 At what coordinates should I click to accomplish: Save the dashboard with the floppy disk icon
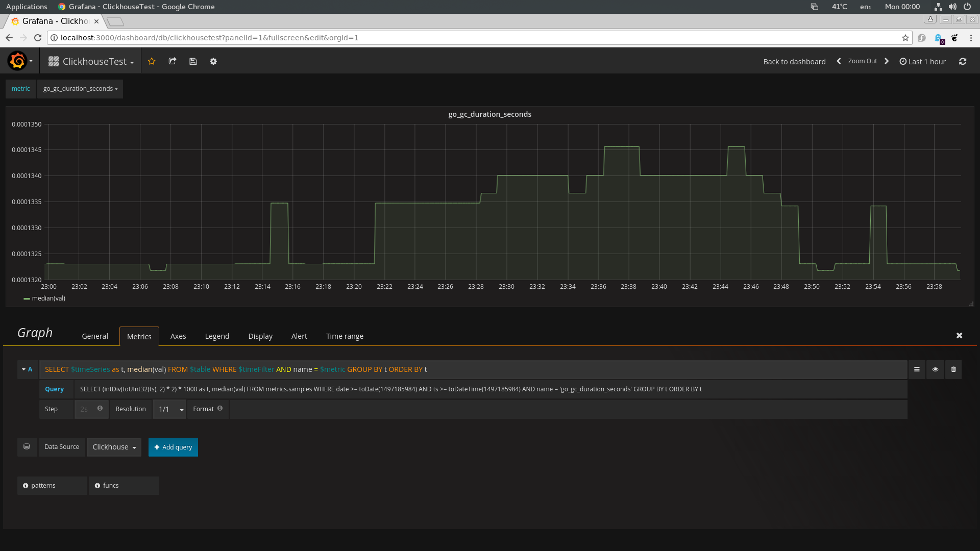[193, 61]
